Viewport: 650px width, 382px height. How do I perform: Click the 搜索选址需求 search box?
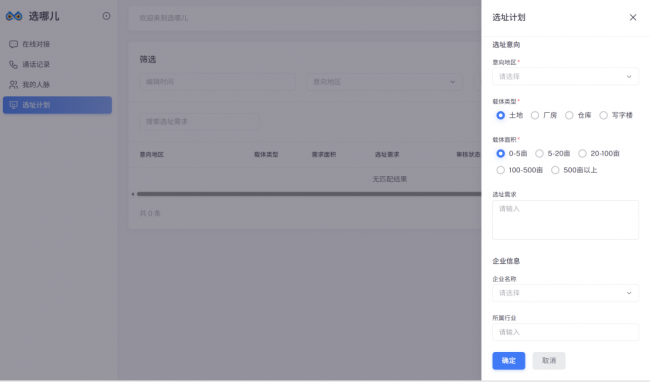[199, 122]
